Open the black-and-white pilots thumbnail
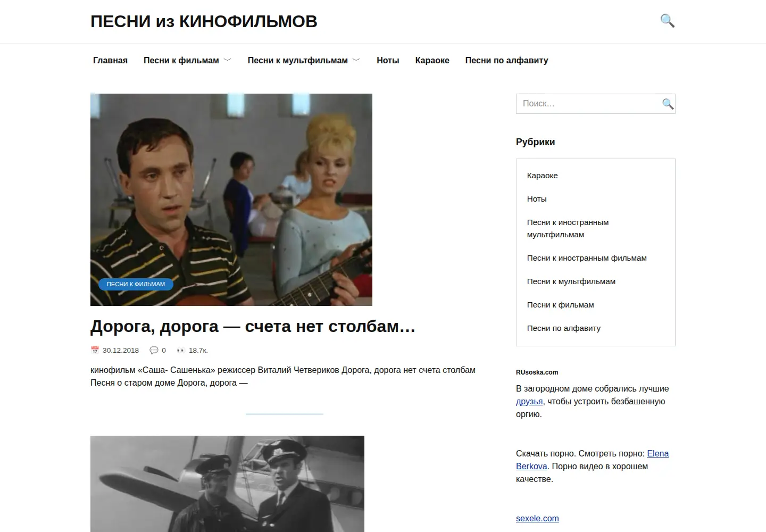766x532 pixels. pyautogui.click(x=227, y=484)
